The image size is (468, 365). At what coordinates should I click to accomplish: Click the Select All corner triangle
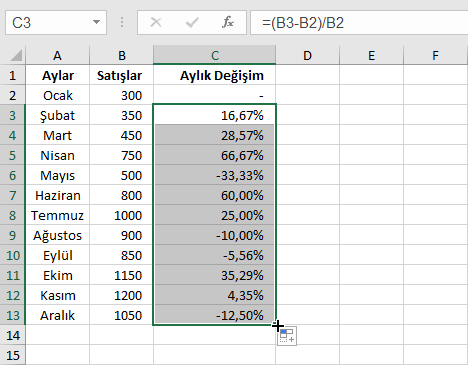coord(16,55)
